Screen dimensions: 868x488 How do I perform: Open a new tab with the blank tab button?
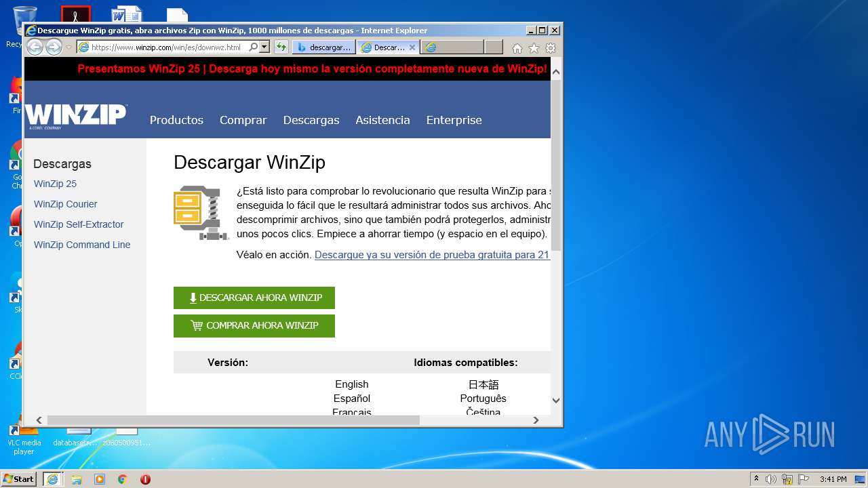pos(494,47)
